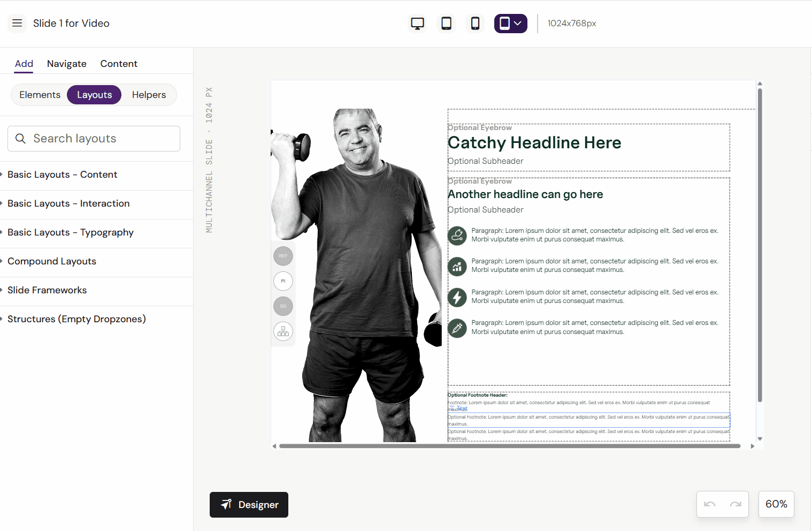Image resolution: width=812 pixels, height=531 pixels.
Task: Open the 60% zoom level control
Action: (776, 504)
